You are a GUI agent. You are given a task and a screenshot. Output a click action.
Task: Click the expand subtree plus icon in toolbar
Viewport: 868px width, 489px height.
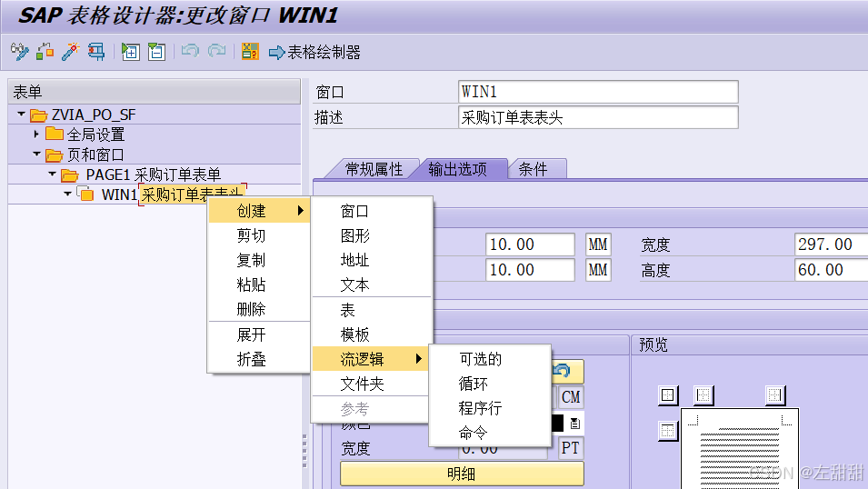(x=131, y=52)
